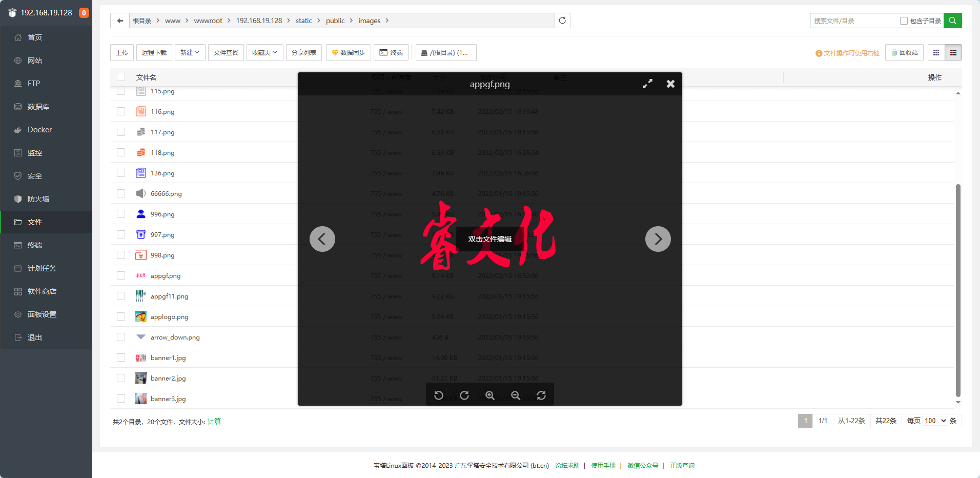Rotate image counterclockwise in the preview toolbar
The image size is (980, 478).
439,395
